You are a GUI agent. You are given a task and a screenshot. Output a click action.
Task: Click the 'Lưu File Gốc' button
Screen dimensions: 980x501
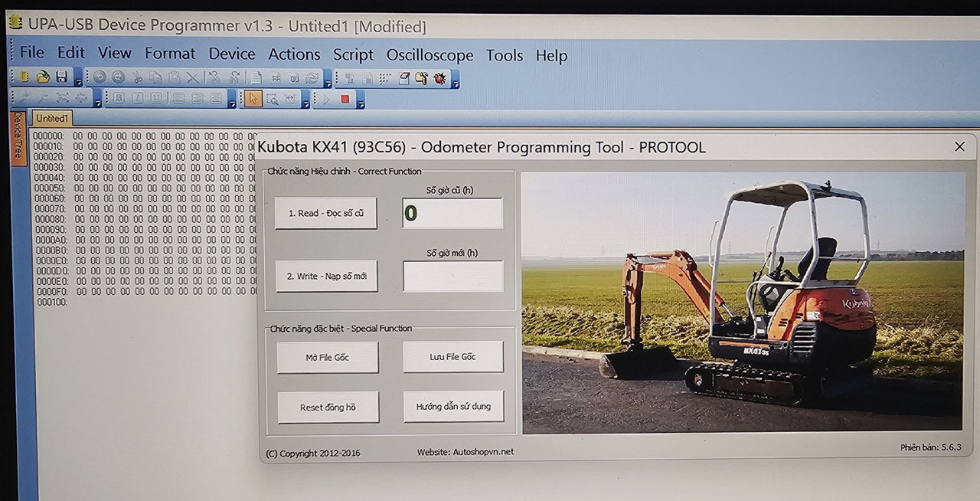coord(453,357)
